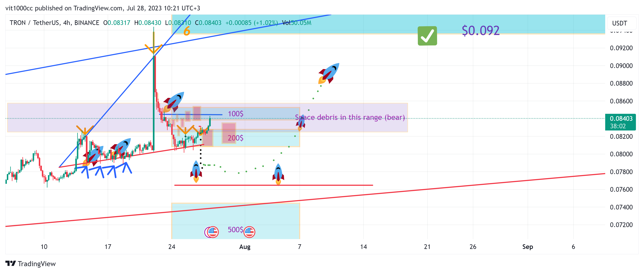This screenshot has height=273, width=644.
Task: Click the Vol 50.05M value
Action: pos(297,23)
